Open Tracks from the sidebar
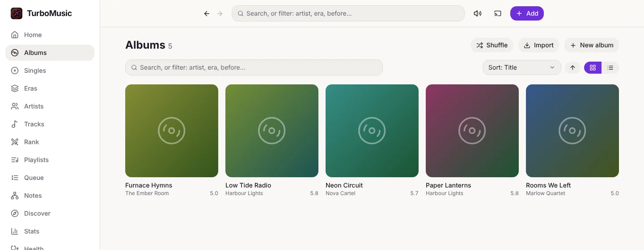 tap(50, 124)
